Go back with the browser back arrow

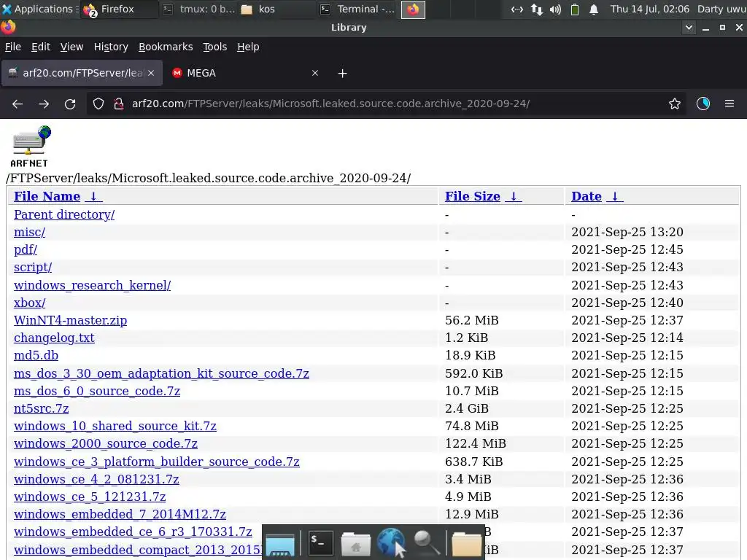tap(18, 104)
